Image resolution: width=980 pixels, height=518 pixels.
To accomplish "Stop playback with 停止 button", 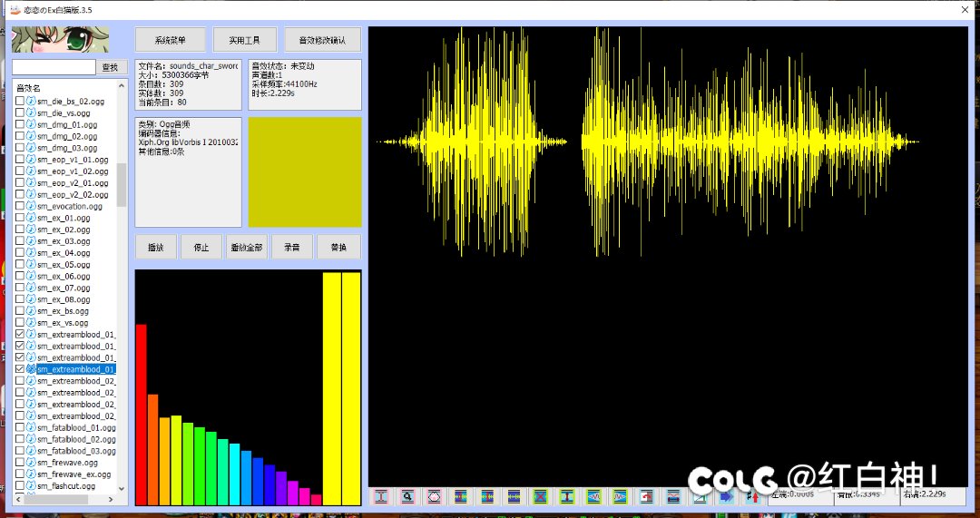I will [201, 247].
